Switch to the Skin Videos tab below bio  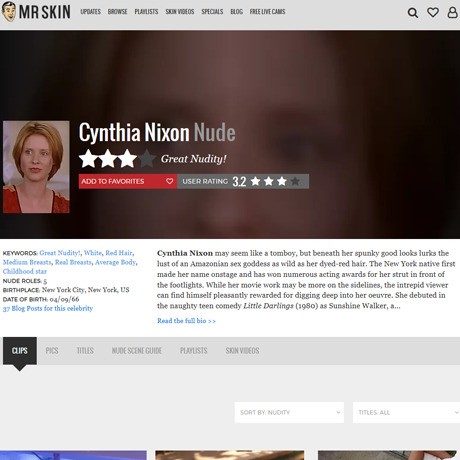(x=242, y=351)
